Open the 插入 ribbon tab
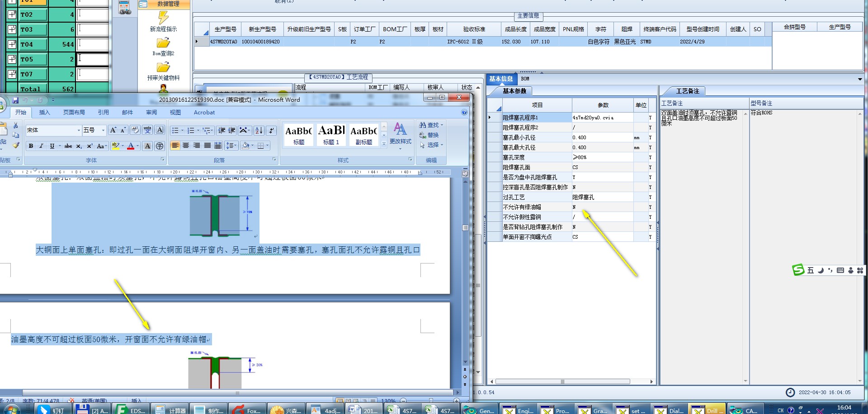The height and width of the screenshot is (414, 868). point(45,113)
